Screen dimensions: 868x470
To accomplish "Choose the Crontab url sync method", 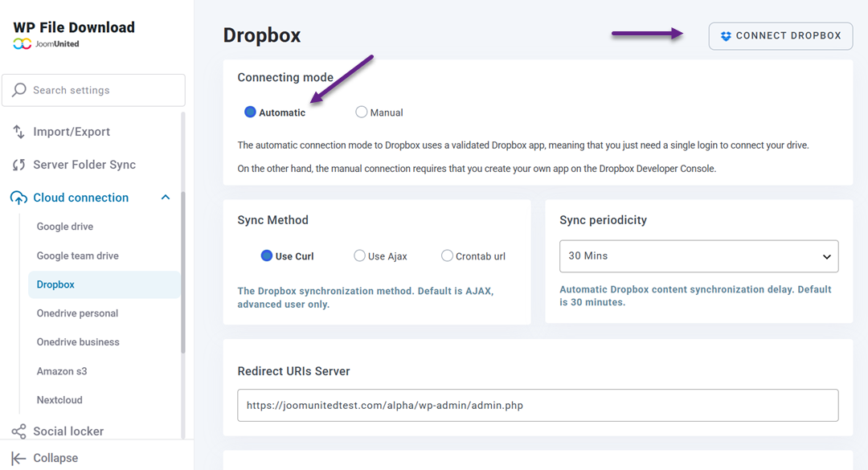I will pyautogui.click(x=448, y=255).
